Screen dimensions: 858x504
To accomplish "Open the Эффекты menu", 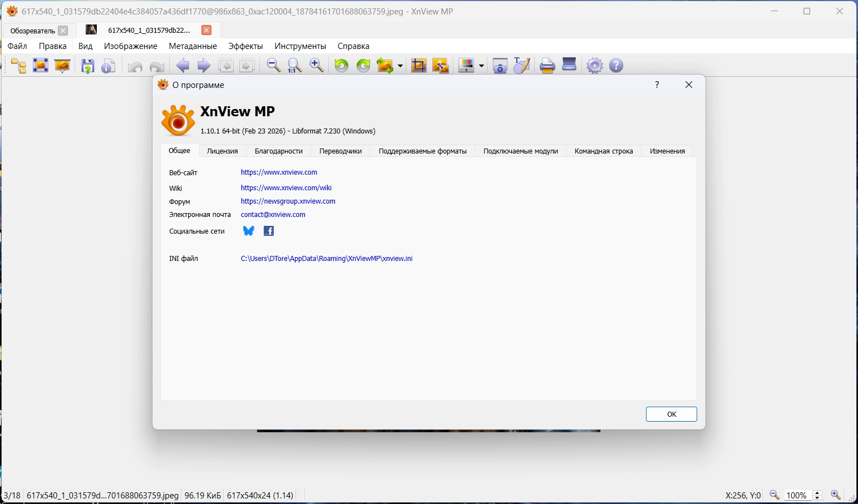I will tap(246, 46).
